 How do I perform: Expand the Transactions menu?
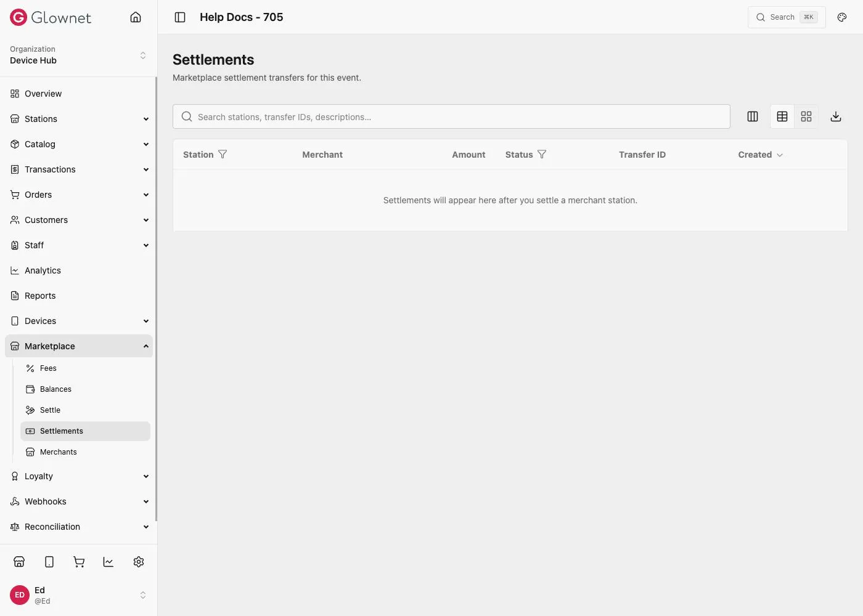(79, 169)
